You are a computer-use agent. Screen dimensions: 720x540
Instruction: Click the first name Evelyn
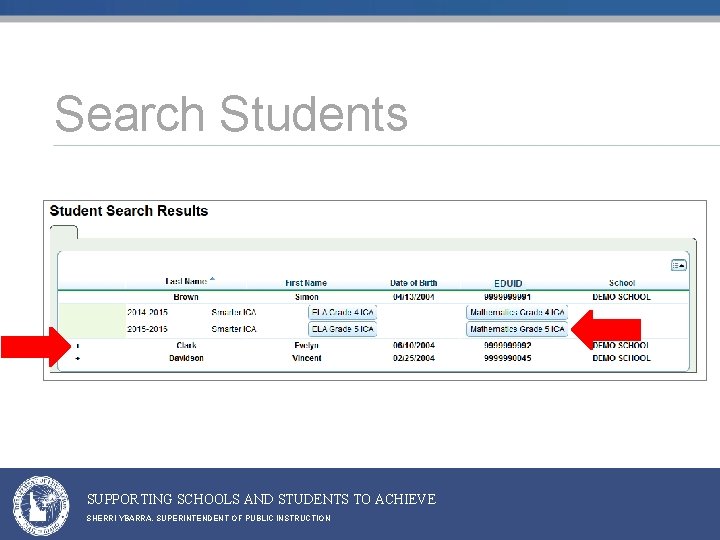306,345
